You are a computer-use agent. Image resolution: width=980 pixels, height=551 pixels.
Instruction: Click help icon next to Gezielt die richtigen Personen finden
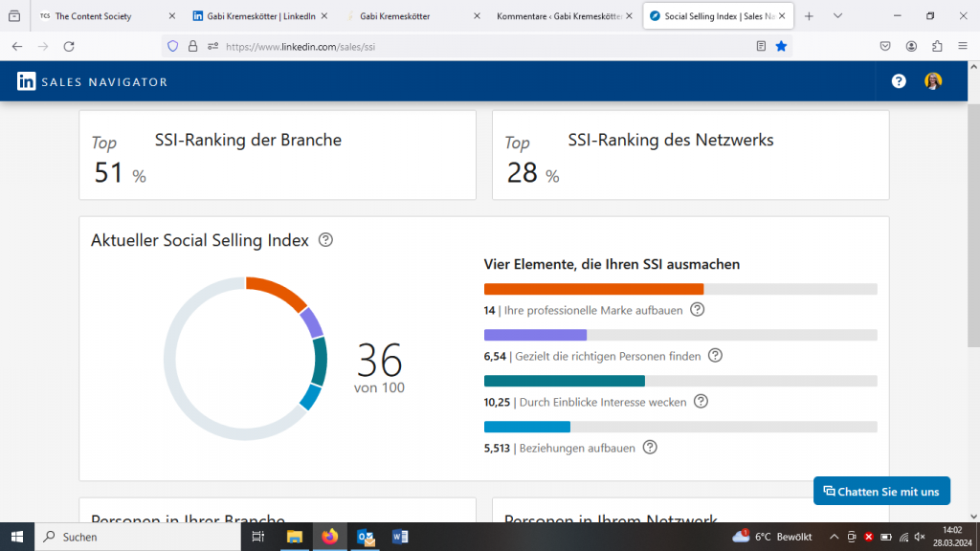tap(715, 356)
